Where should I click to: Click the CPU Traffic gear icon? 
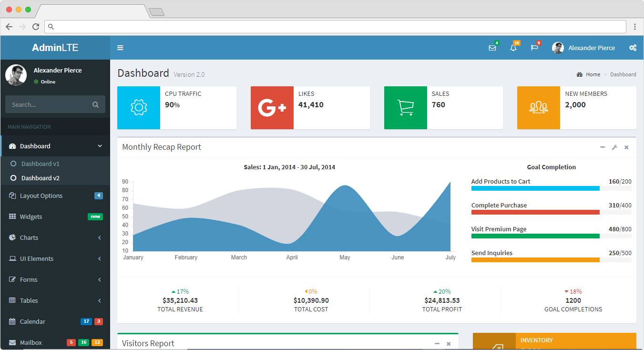coord(139,108)
